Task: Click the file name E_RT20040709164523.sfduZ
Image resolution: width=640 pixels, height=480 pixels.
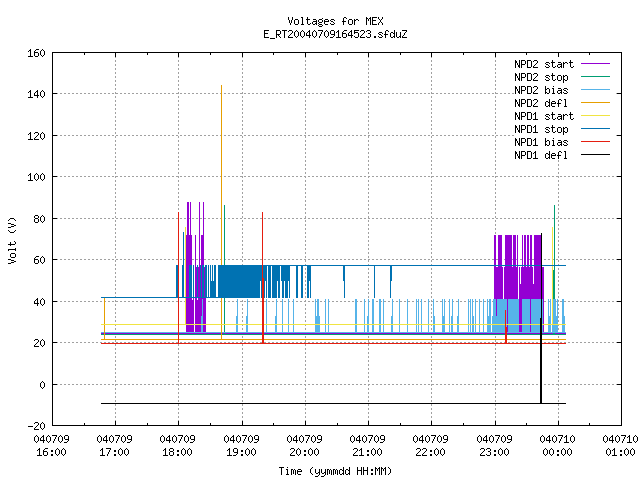Action: coord(335,34)
